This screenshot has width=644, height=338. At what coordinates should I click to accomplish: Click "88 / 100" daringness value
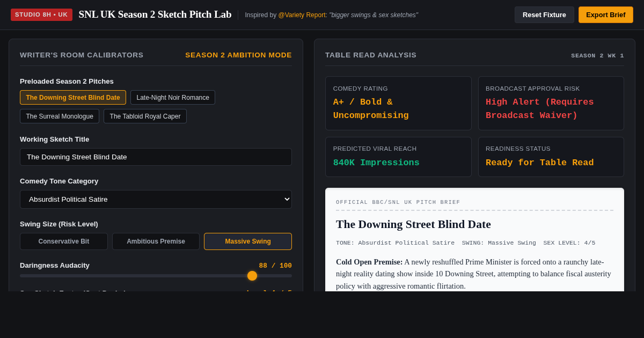[275, 266]
